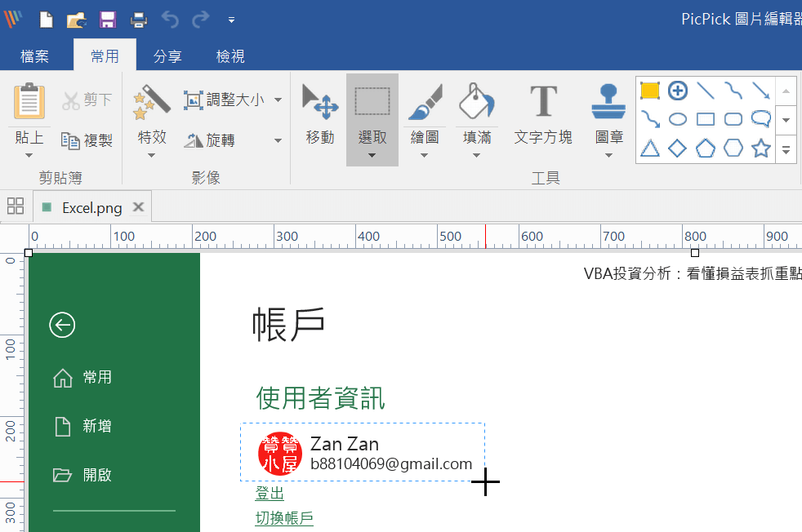Undo the last action
Image resolution: width=802 pixels, height=532 pixels.
pyautogui.click(x=170, y=20)
